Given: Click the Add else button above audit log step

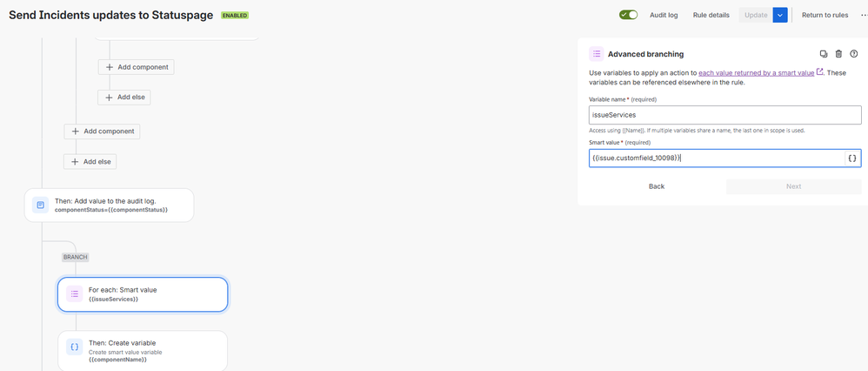Looking at the screenshot, I should (x=90, y=162).
